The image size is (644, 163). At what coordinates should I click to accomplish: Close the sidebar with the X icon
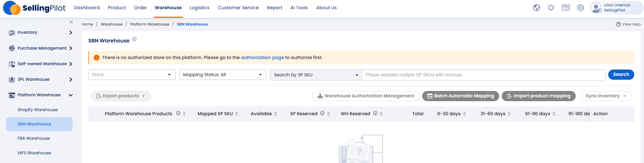71,22
